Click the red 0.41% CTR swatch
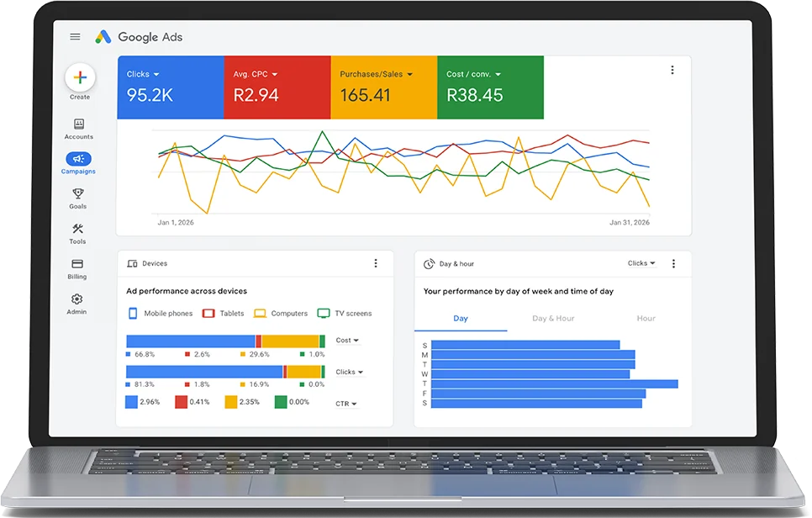The width and height of the screenshot is (812, 518). pyautogui.click(x=182, y=402)
